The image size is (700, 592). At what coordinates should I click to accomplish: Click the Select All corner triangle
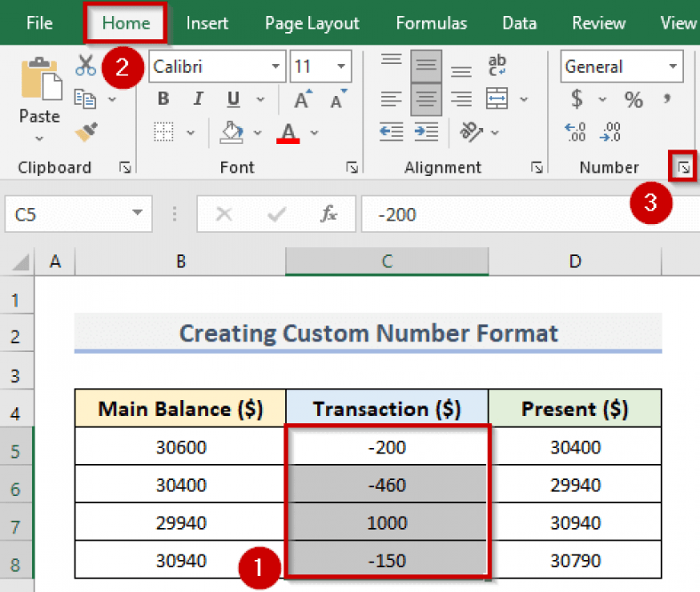click(x=20, y=261)
